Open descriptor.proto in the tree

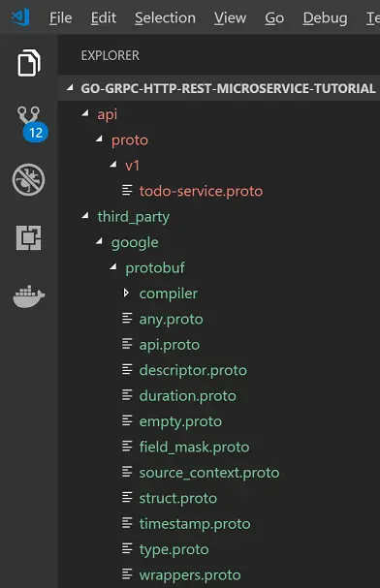point(193,370)
